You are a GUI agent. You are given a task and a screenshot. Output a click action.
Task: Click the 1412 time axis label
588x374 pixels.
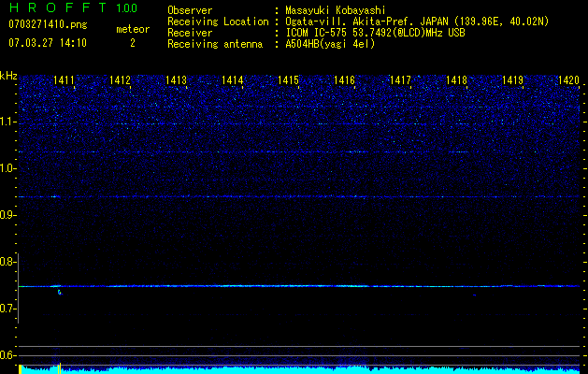(120, 79)
